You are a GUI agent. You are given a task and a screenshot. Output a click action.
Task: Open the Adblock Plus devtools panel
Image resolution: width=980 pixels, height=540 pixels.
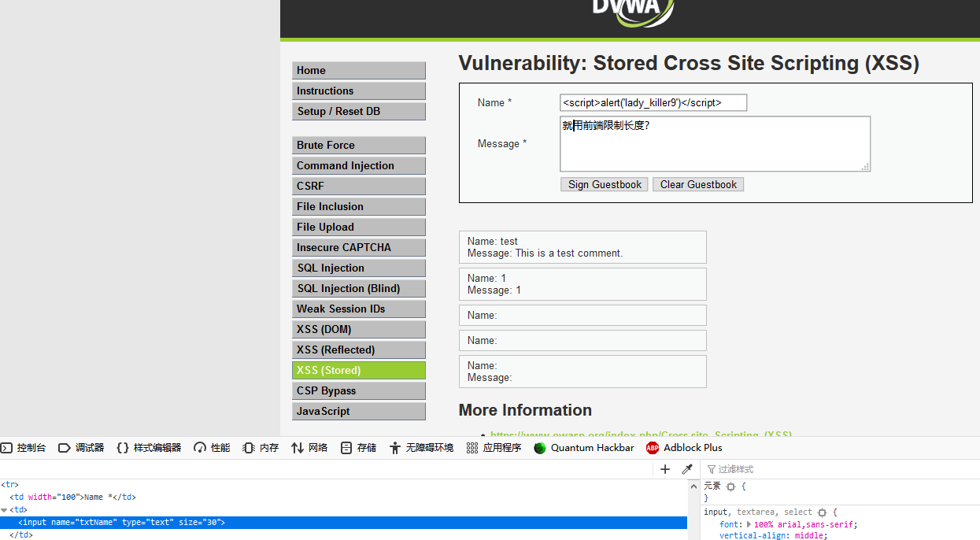(x=684, y=448)
